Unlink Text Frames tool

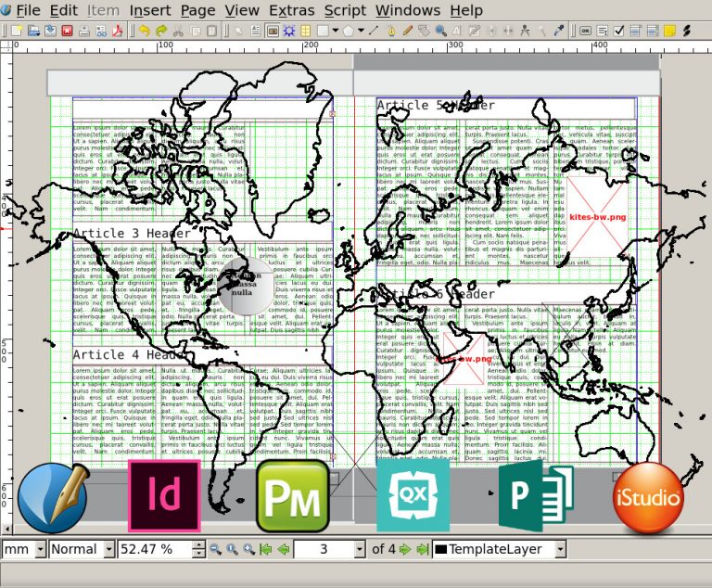(508, 31)
